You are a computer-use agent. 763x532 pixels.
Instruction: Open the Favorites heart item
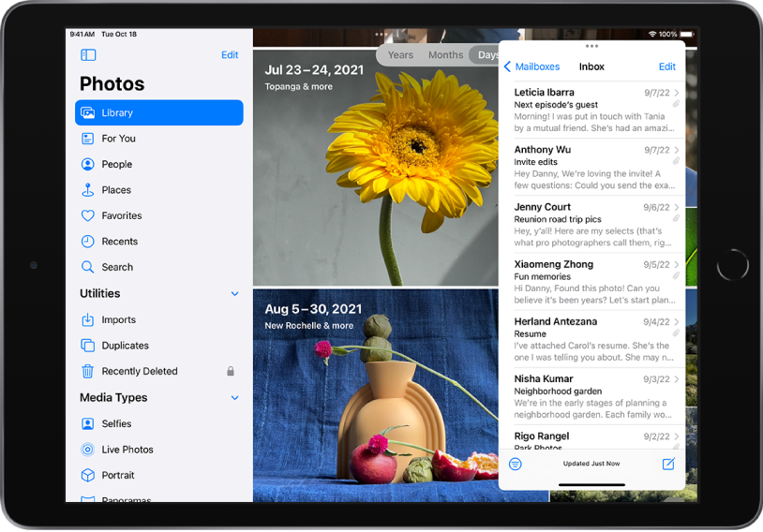click(121, 215)
